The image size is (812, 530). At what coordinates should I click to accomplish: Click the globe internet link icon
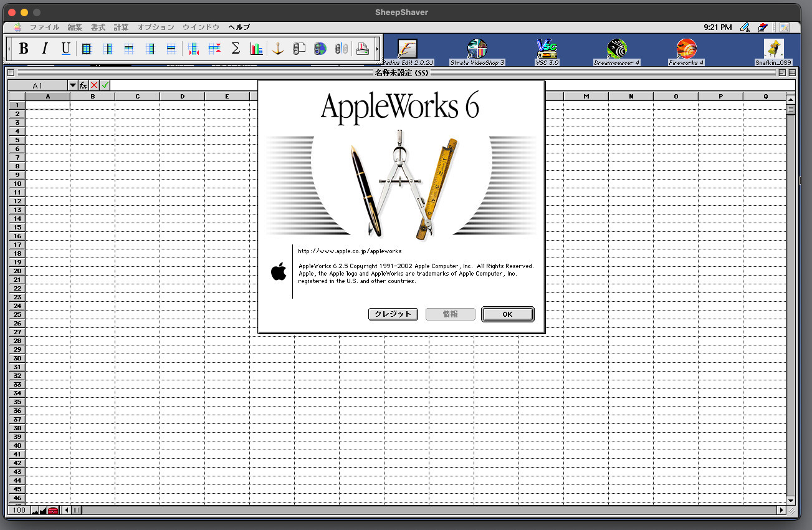[320, 49]
